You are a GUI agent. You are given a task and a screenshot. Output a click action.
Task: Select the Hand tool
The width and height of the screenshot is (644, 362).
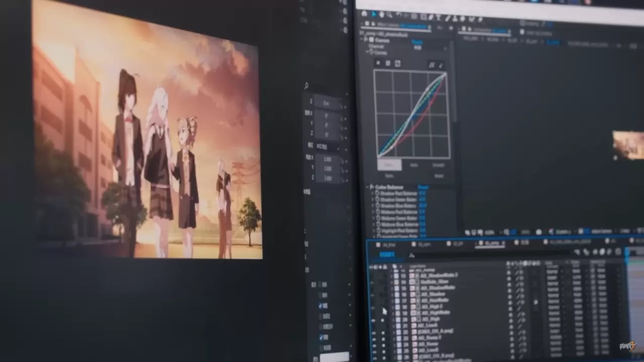[x=382, y=15]
